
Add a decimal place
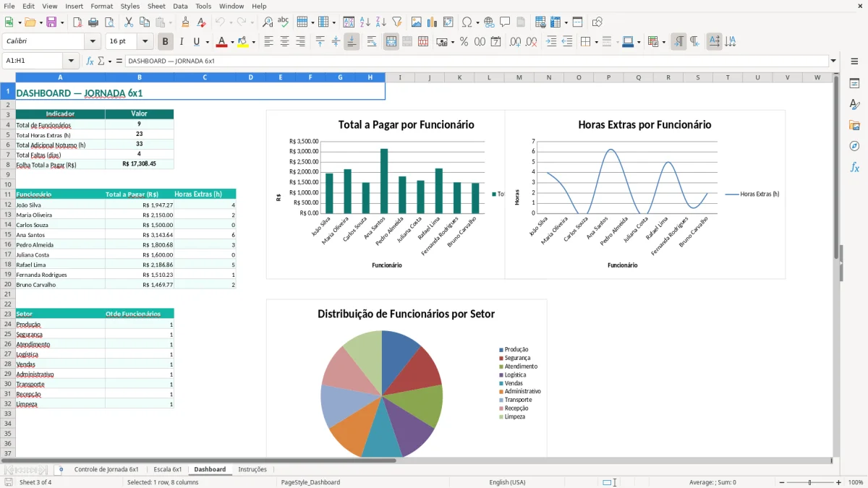click(x=516, y=42)
